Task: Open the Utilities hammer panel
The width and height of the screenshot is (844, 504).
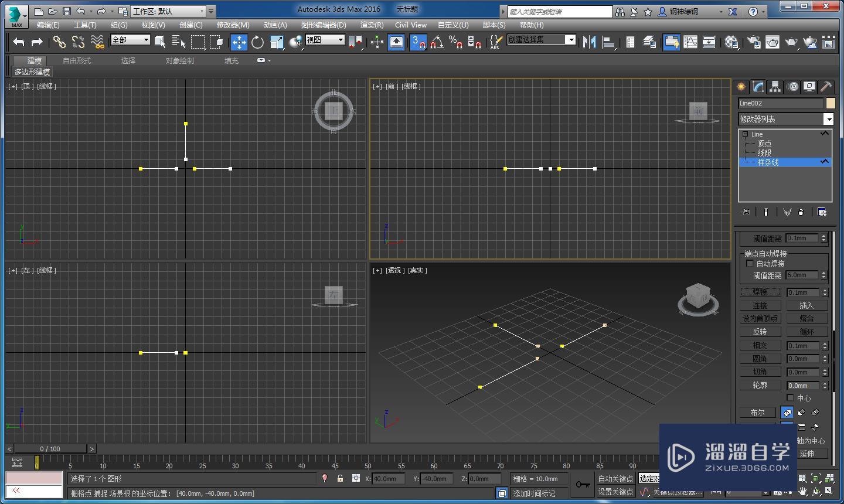Action: [x=826, y=87]
